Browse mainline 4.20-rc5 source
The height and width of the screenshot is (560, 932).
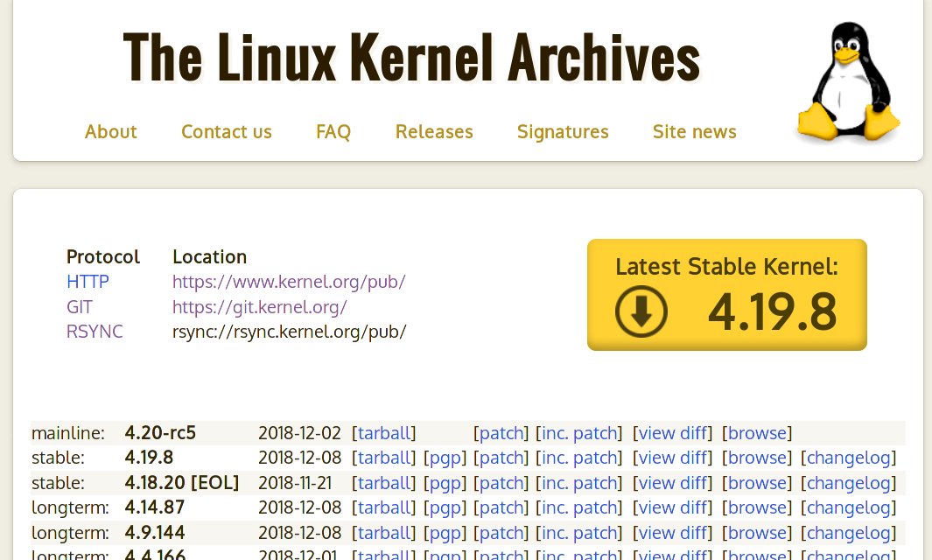(x=757, y=433)
